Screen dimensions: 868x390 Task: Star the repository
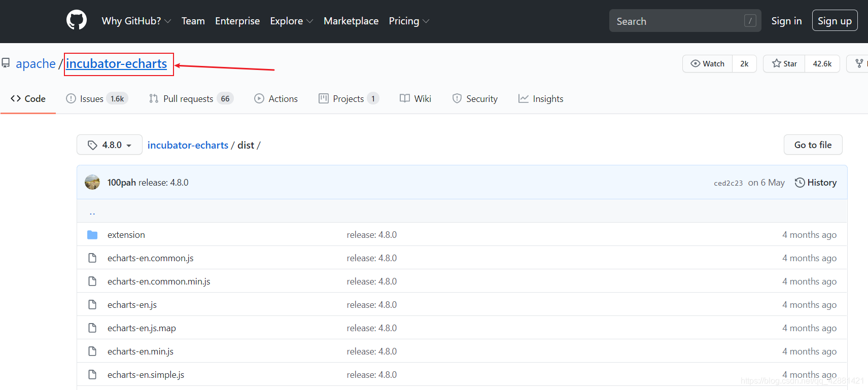(x=784, y=63)
